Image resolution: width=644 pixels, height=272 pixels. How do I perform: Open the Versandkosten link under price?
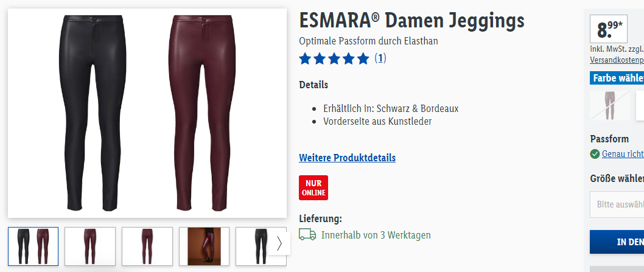coord(617,60)
